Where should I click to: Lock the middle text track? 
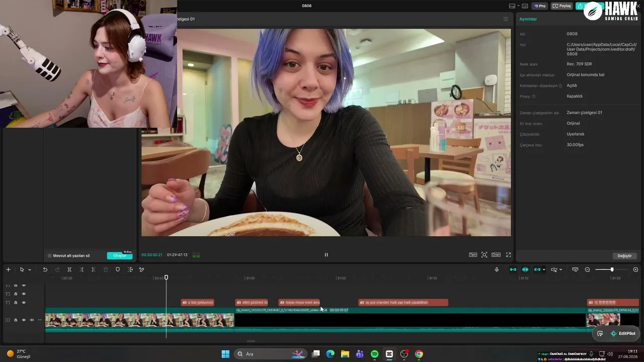pyautogui.click(x=16, y=294)
